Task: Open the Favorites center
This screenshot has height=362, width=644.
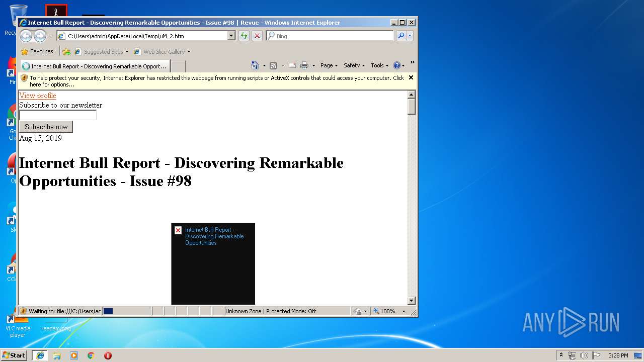Action: pos(37,51)
